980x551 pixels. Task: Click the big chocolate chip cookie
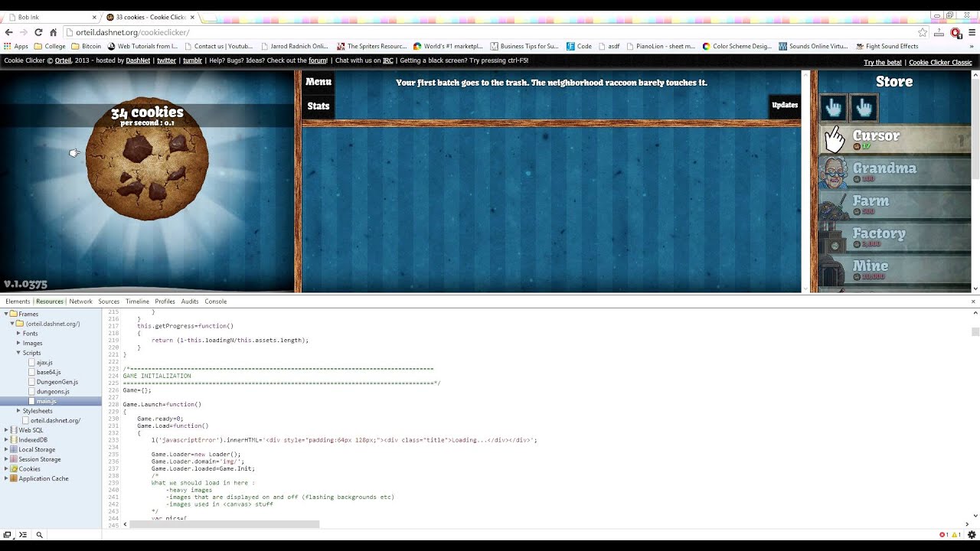tap(147, 158)
